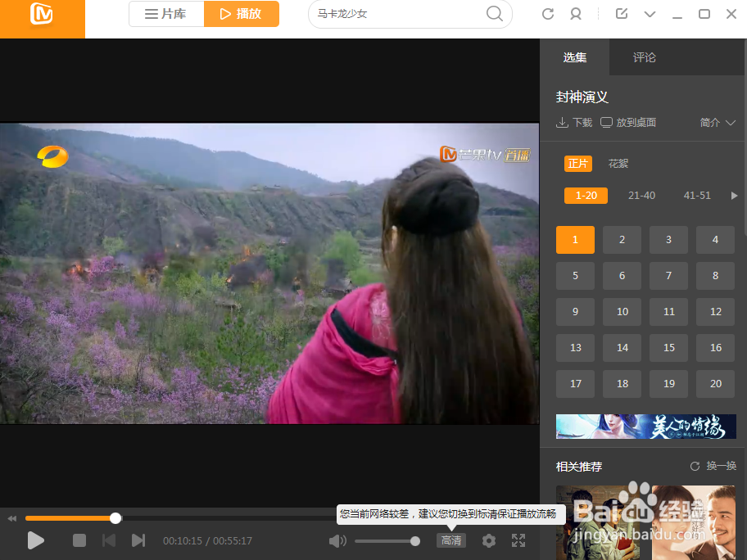Show more episode ranges arrow
This screenshot has width=747, height=560.
(734, 195)
